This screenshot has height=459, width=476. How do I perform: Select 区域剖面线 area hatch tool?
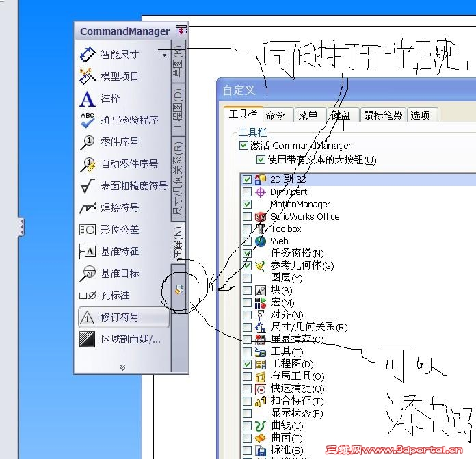(120, 339)
